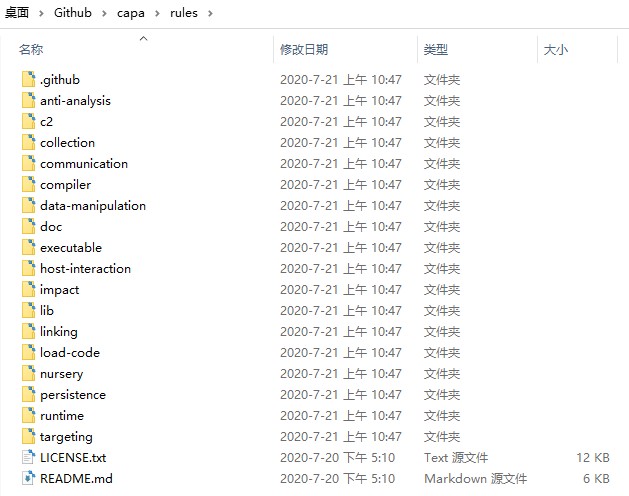Select the collection folder icon

28,142
